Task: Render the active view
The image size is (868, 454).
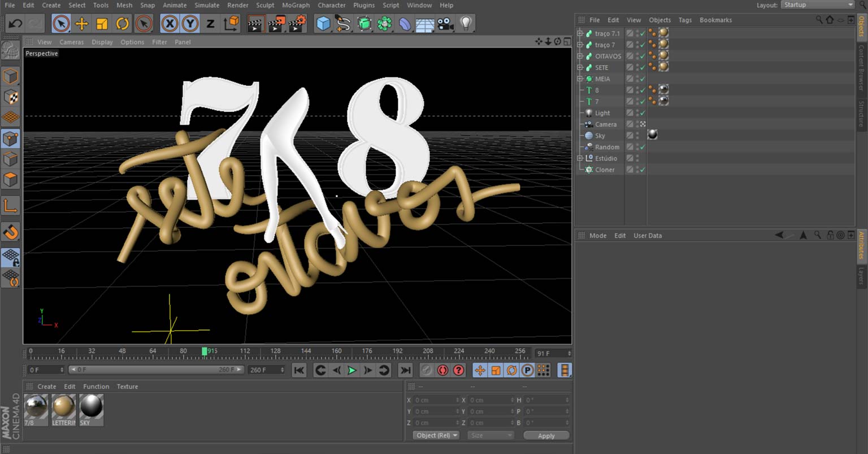Action: pos(256,24)
